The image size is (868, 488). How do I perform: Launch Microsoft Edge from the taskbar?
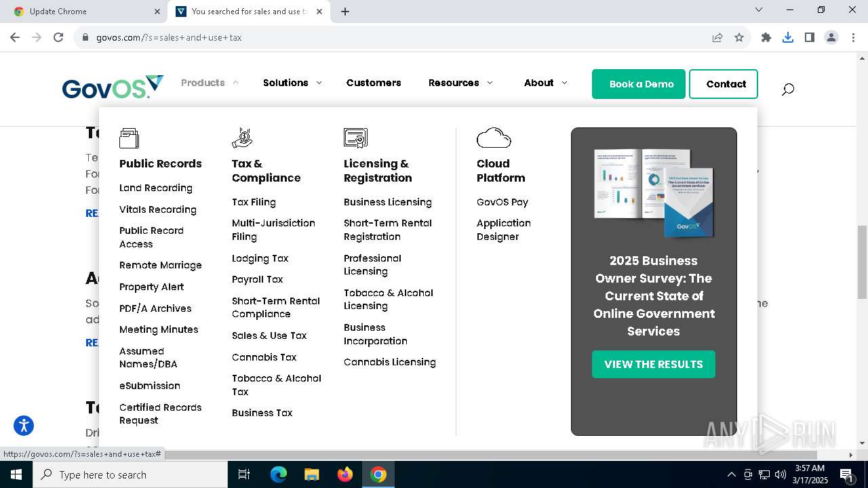[279, 474]
